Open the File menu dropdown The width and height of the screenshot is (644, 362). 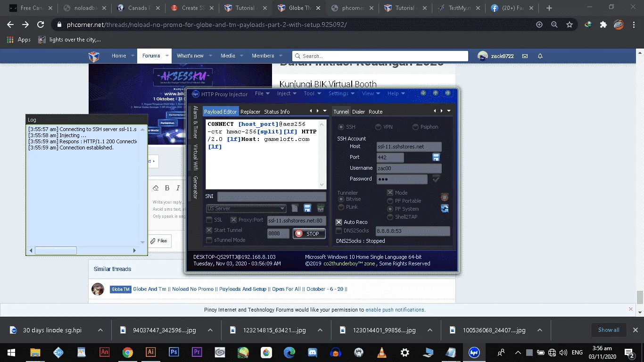coord(262,93)
